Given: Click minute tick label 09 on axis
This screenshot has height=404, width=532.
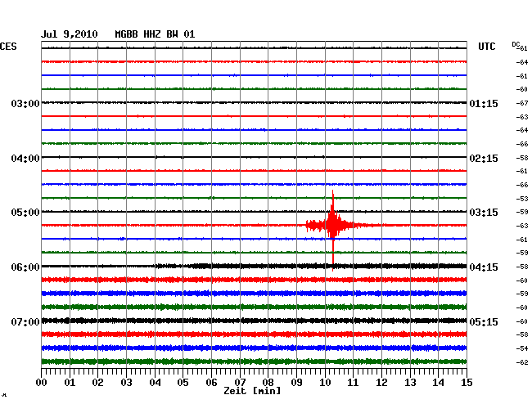Looking at the screenshot, I should (x=296, y=383).
